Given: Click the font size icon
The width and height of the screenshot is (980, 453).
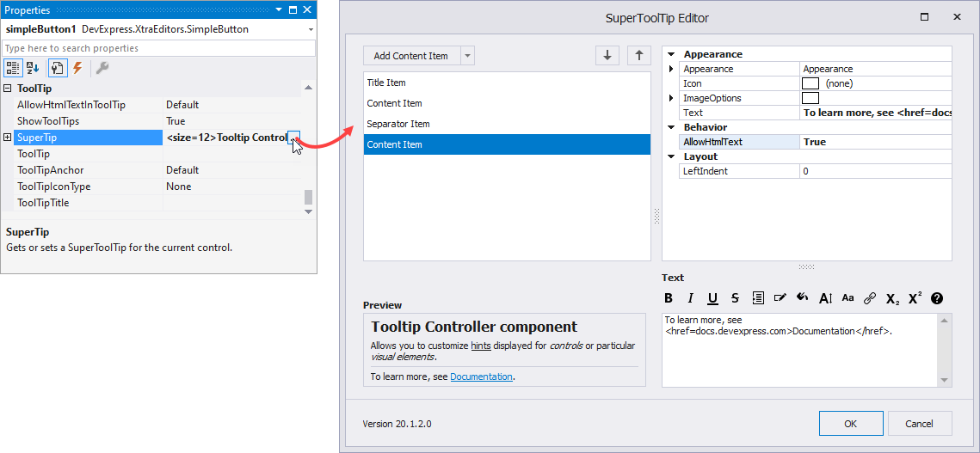Looking at the screenshot, I should tap(825, 298).
